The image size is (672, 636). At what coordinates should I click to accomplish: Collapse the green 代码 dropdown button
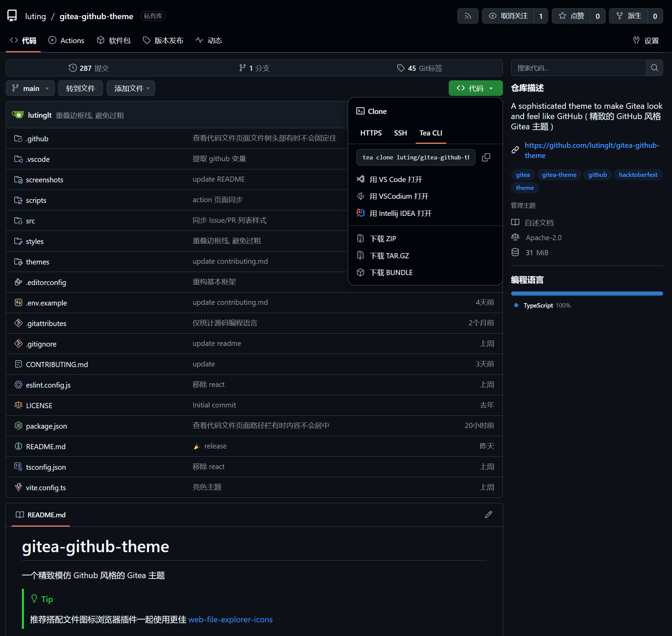(475, 88)
